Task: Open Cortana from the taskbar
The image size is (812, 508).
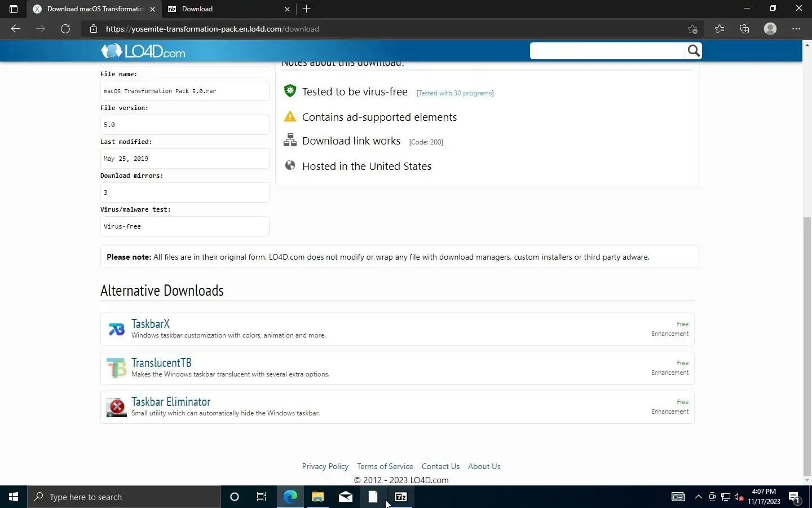Action: [235, 497]
